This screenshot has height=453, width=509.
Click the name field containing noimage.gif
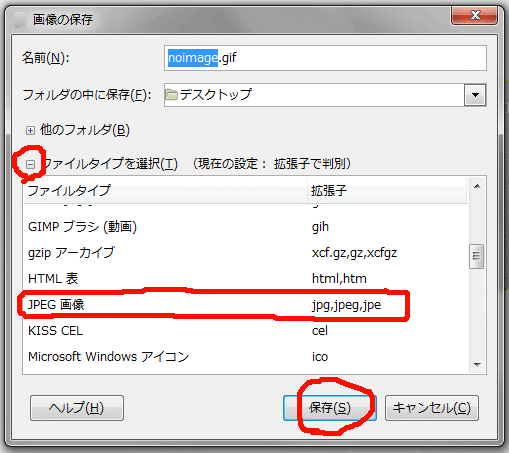click(x=325, y=58)
